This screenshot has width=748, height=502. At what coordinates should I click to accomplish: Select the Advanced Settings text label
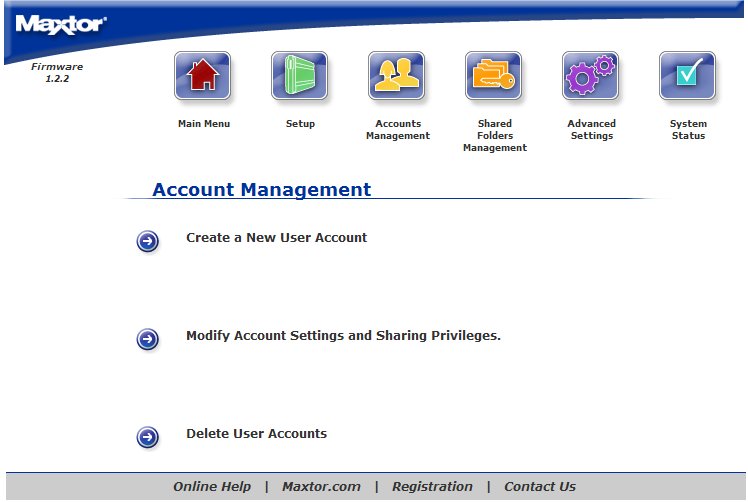tap(591, 130)
